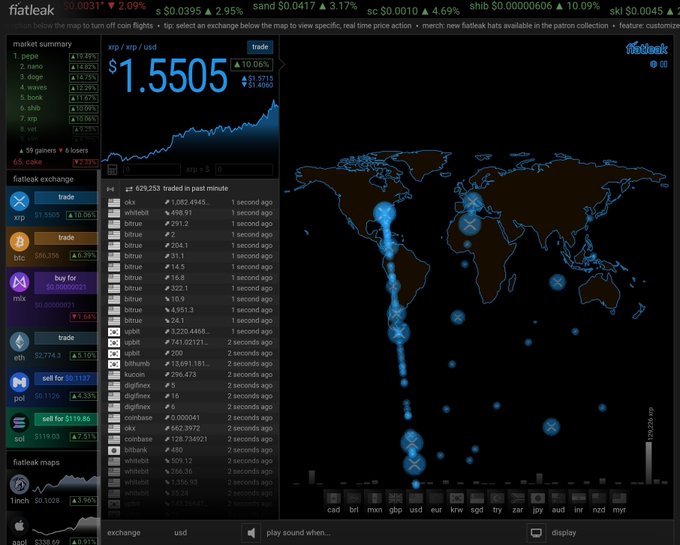Toggle the mxn currency flag

coord(374,498)
